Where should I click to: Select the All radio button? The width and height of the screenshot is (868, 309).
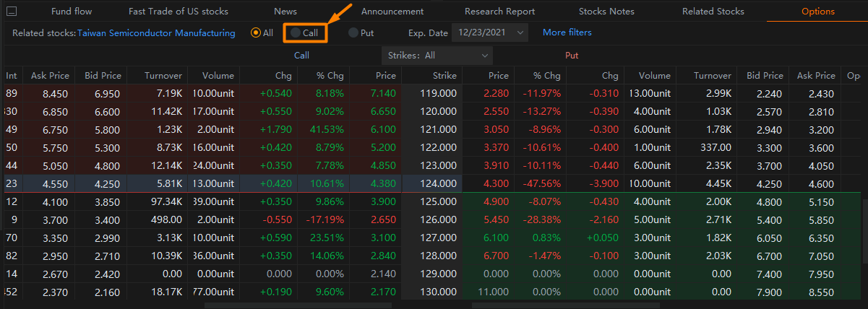click(x=262, y=32)
